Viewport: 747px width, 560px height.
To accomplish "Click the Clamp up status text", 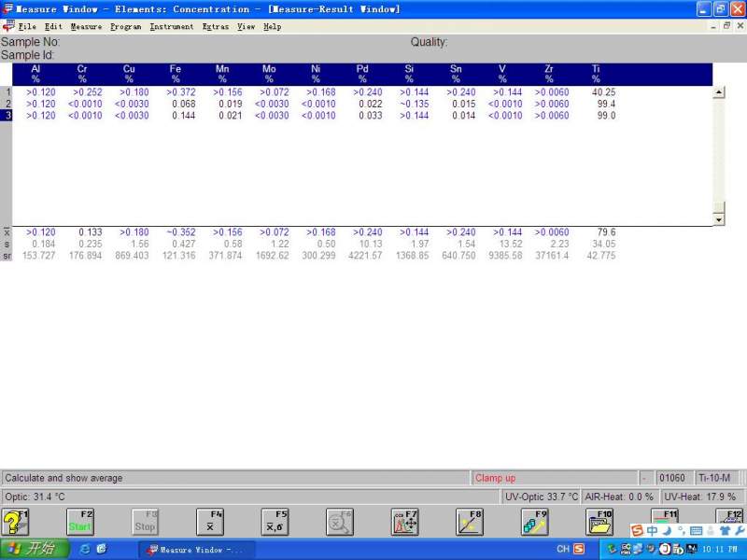I will pyautogui.click(x=496, y=478).
